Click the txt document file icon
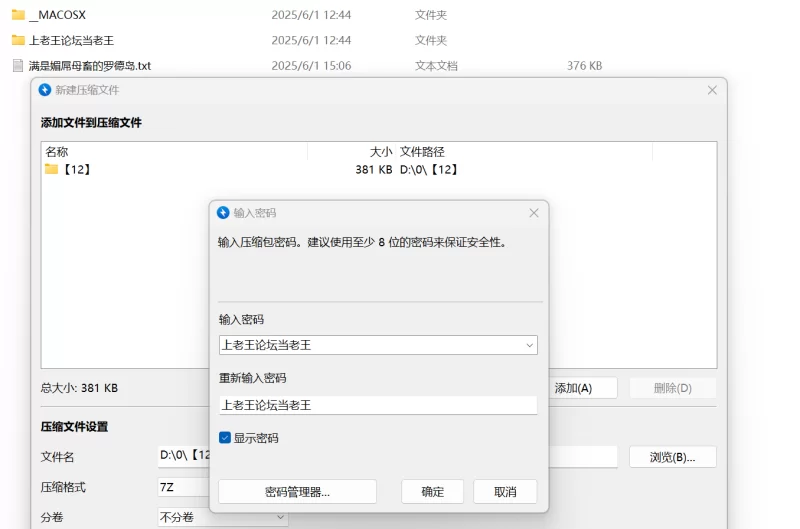The image size is (800, 529). (x=18, y=65)
